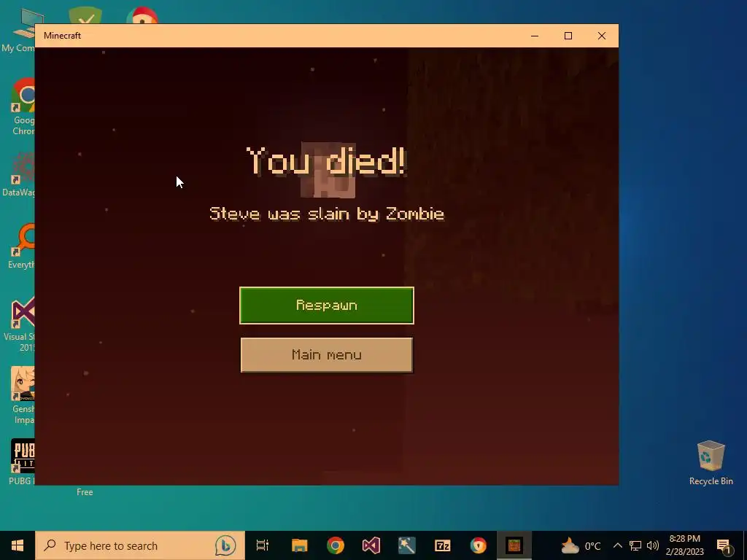Select the Visual Studio 2015 desktop shortcut
The height and width of the screenshot is (560, 747).
tap(20, 324)
